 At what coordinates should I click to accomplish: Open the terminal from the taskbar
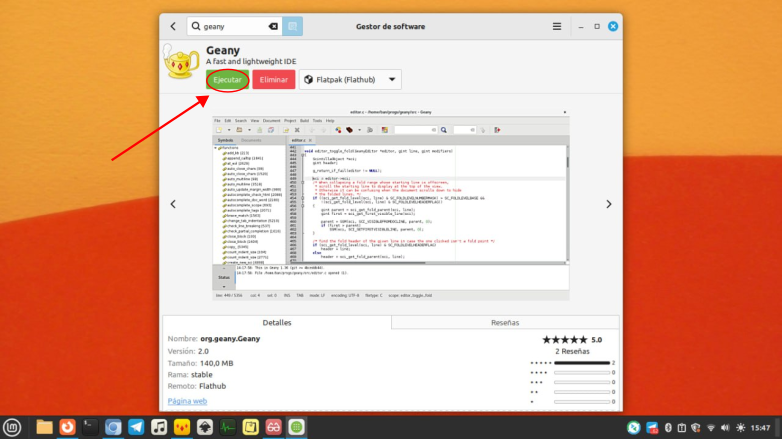[90, 428]
